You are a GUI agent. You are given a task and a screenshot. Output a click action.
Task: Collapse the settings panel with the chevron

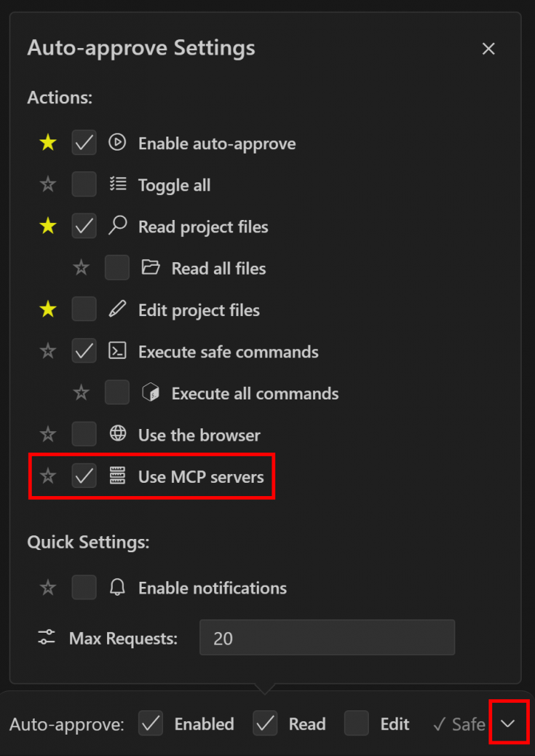pyautogui.click(x=509, y=724)
